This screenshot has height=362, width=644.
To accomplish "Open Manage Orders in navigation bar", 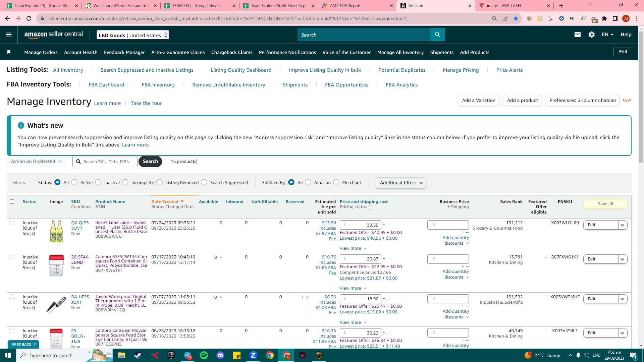I will 41,52.
